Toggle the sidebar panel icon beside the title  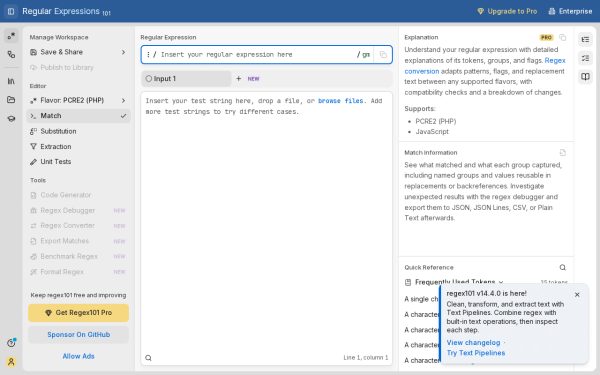click(11, 11)
